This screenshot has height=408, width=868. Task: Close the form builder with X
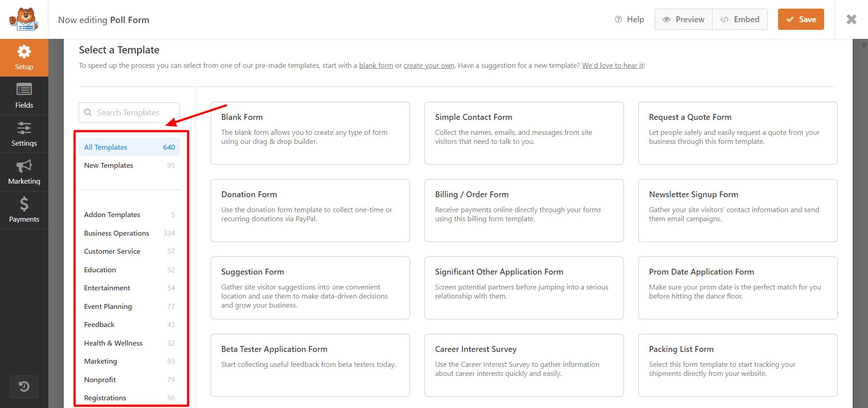click(851, 19)
